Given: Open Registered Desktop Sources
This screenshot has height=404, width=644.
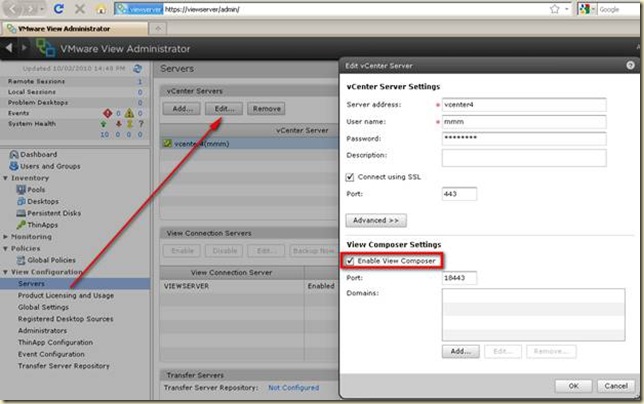Looking at the screenshot, I should coord(65,319).
